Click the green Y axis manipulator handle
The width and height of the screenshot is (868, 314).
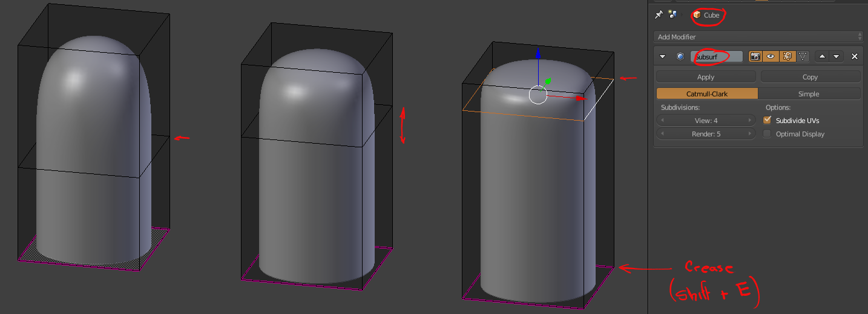click(x=547, y=82)
